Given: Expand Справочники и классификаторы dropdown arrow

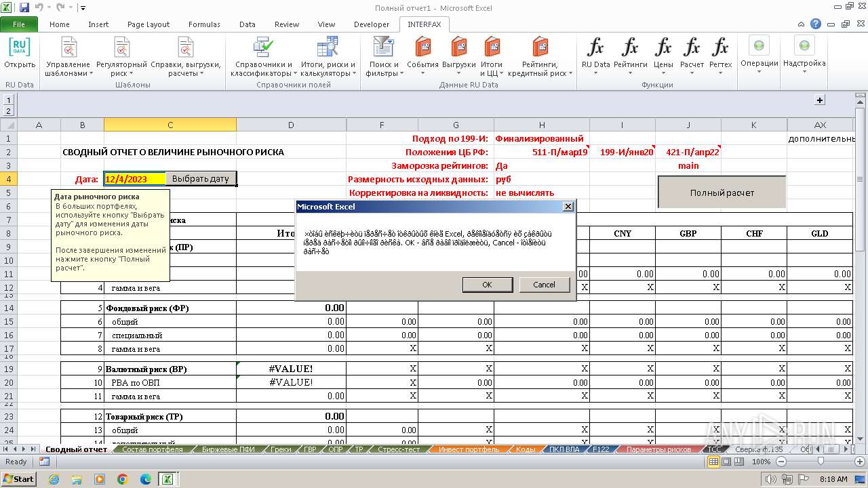Looking at the screenshot, I should pyautogui.click(x=294, y=74).
